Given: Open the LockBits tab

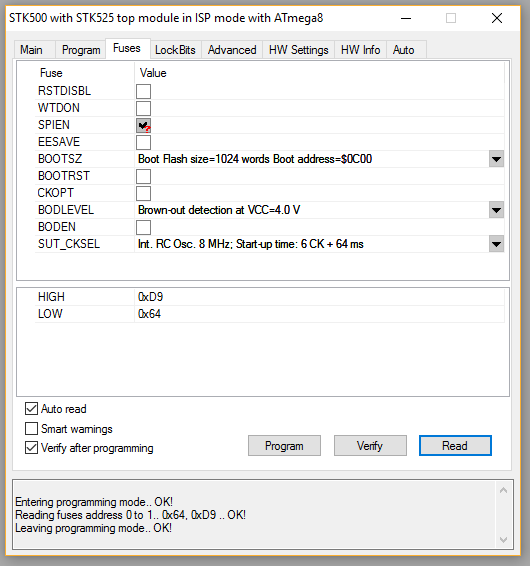Looking at the screenshot, I should [x=175, y=50].
